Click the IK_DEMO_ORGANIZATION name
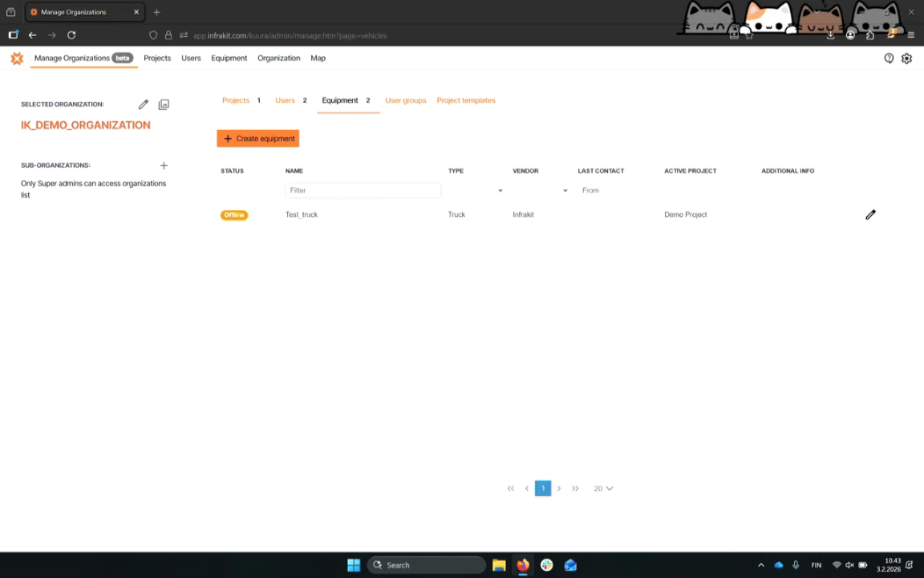This screenshot has height=578, width=924. (86, 125)
